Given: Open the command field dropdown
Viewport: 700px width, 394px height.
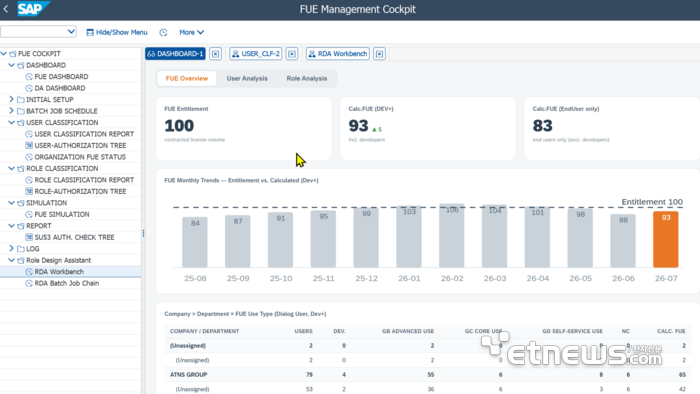Looking at the screenshot, I should pyautogui.click(x=71, y=31).
